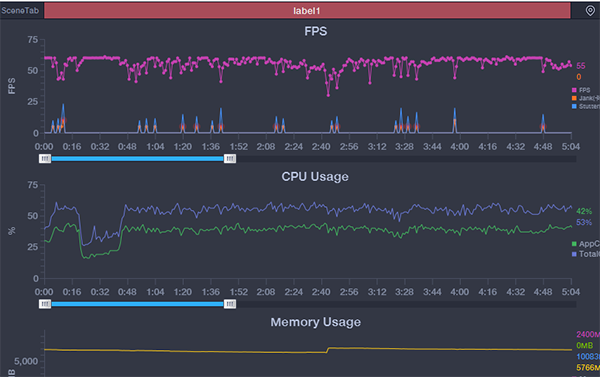Click the 5,000 label on Memory axis
Viewport: 600px width, 377px height.
tap(26, 361)
